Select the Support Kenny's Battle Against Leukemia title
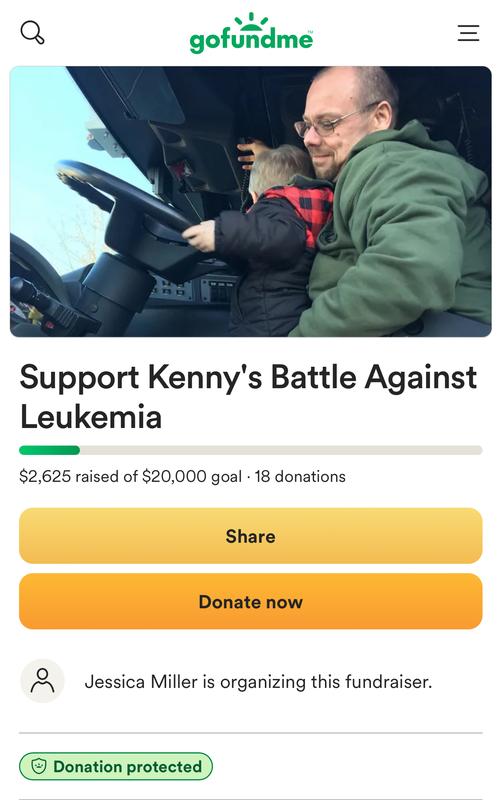501x800 pixels. (x=248, y=397)
